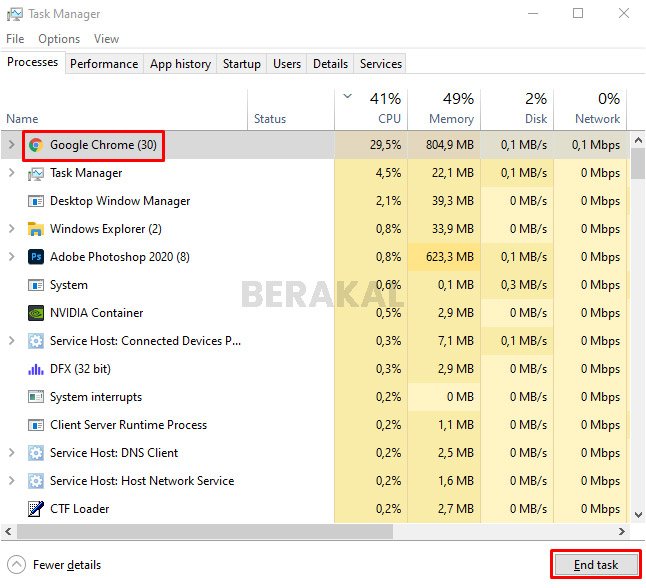This screenshot has width=646, height=588.
Task: Click the vertical scrollbar thumb
Action: tap(638, 163)
